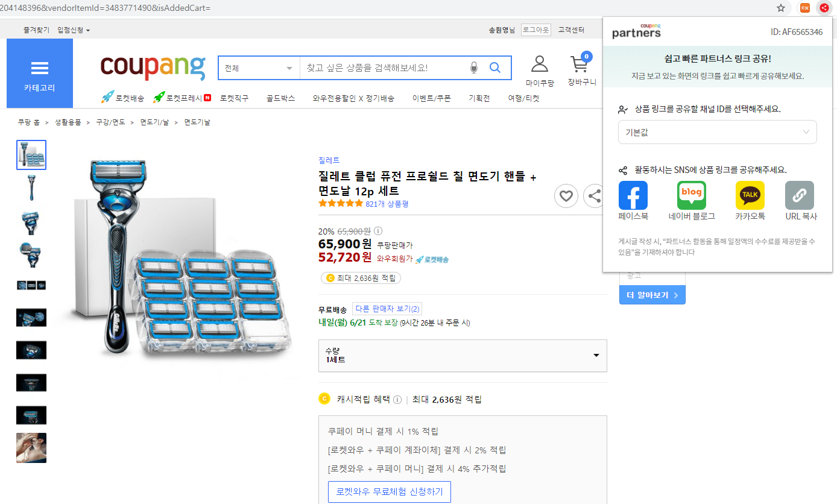Open the 로켓배송 menu

(x=122, y=98)
